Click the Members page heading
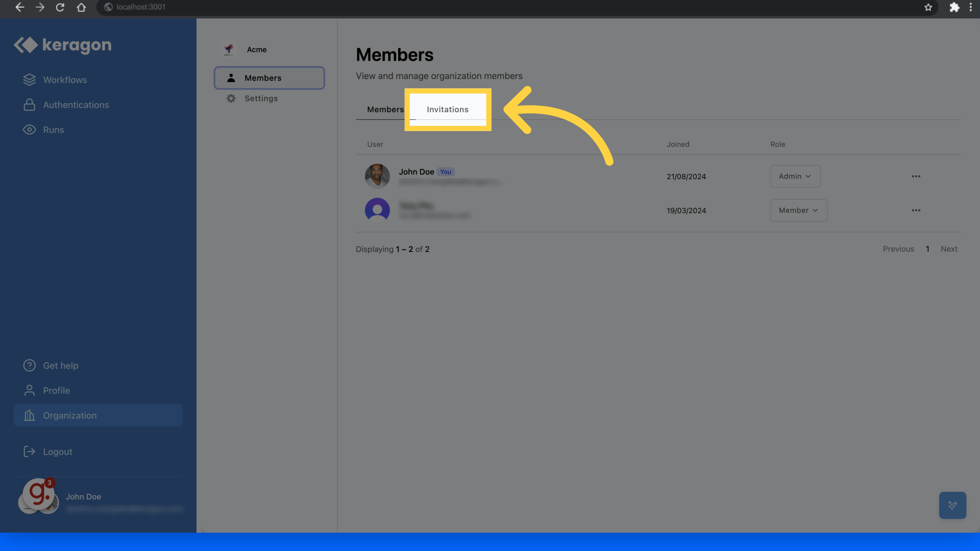This screenshot has width=980, height=551. point(395,55)
